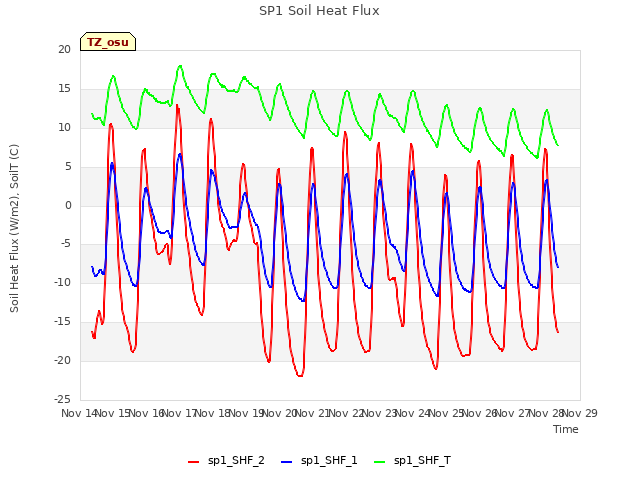Click the y-axis tick label 10
The image size is (640, 480).
coord(64,127)
